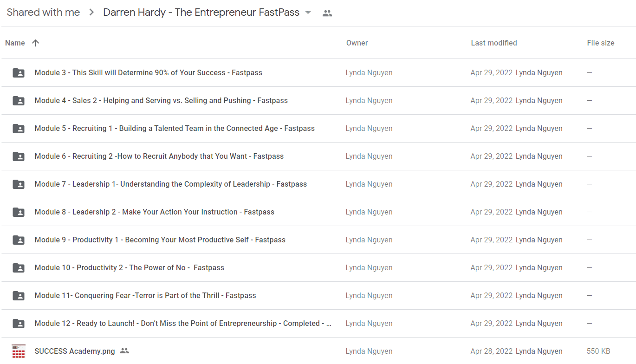The width and height of the screenshot is (636, 364).
Task: Click the Module 11 Conquering Fear folder icon
Action: click(19, 296)
